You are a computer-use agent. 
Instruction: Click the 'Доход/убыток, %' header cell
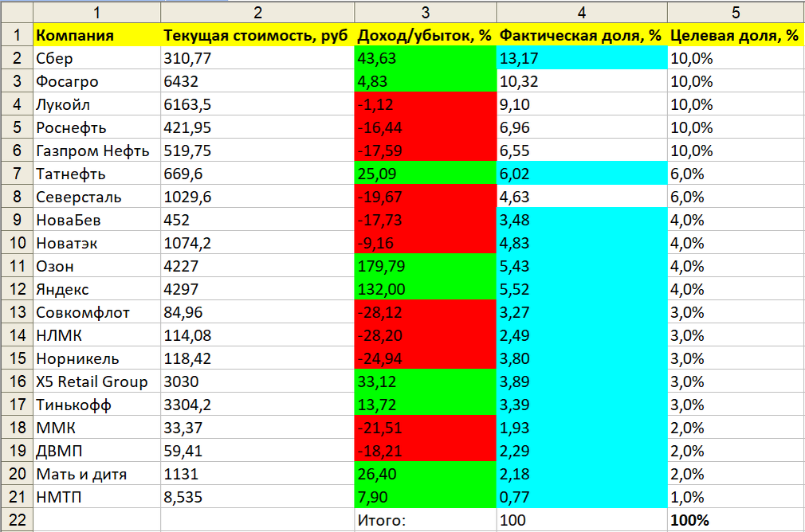coord(425,35)
